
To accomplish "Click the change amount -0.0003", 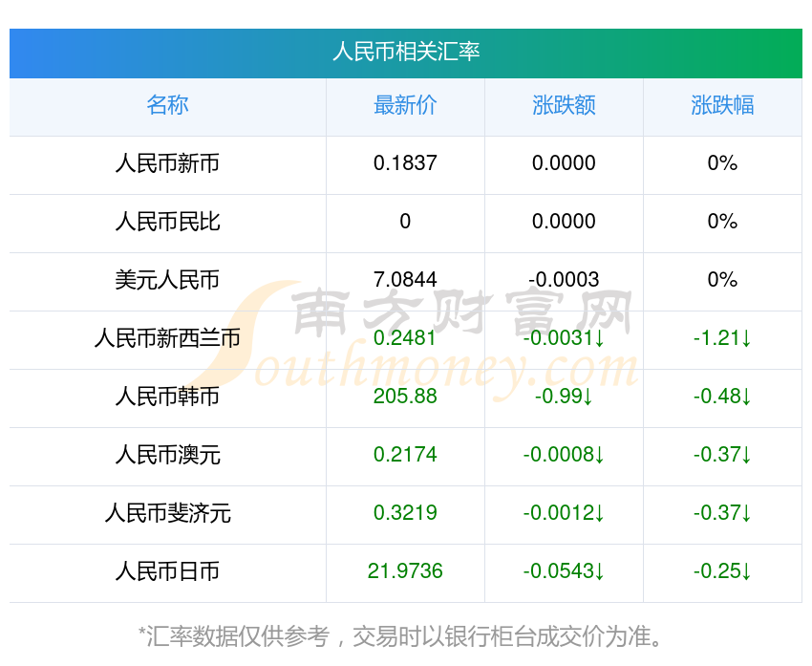I will (564, 280).
